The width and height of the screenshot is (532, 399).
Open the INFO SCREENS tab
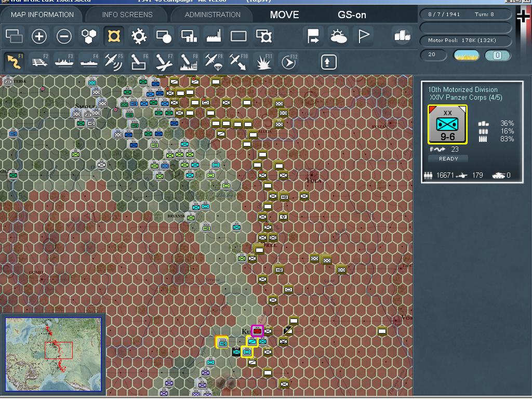pyautogui.click(x=127, y=15)
